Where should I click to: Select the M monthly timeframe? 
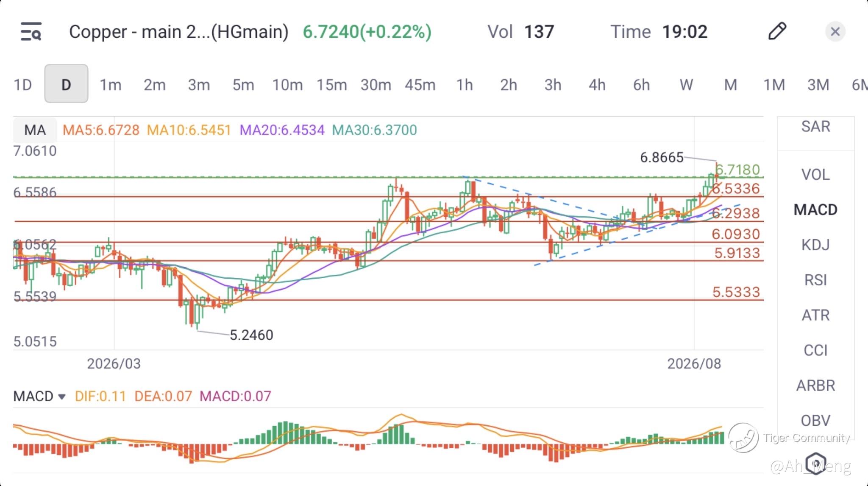coord(730,85)
